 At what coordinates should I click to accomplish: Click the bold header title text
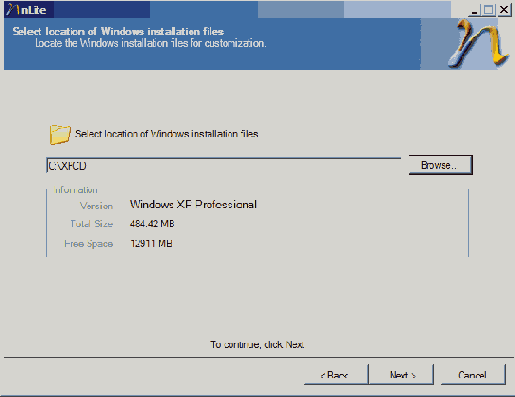[118, 31]
